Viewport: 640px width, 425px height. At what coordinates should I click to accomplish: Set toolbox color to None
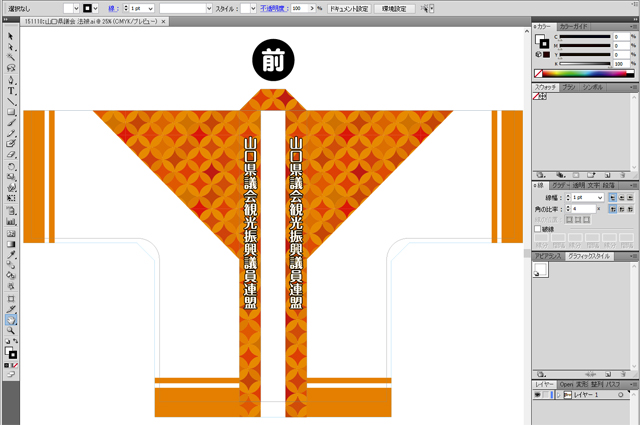15,365
